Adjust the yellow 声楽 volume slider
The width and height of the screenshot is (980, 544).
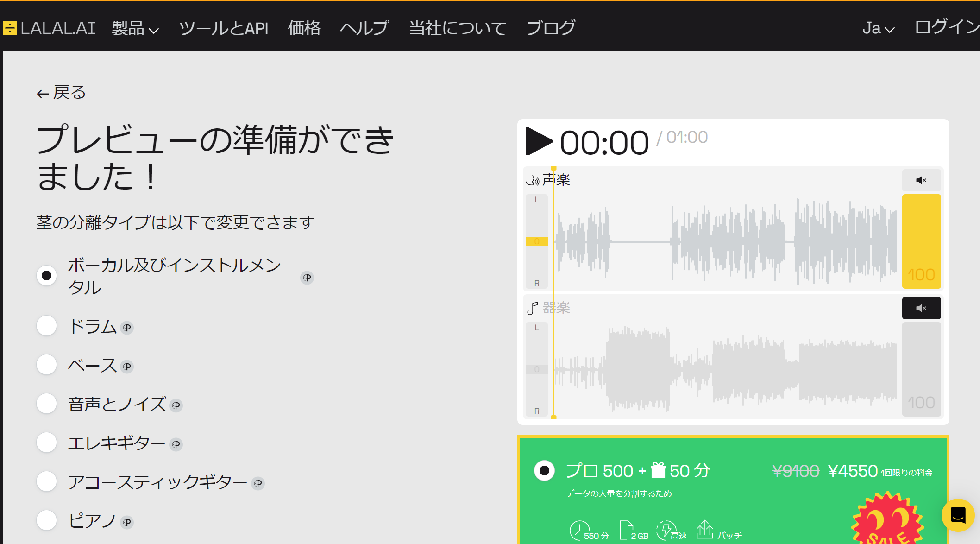921,241
